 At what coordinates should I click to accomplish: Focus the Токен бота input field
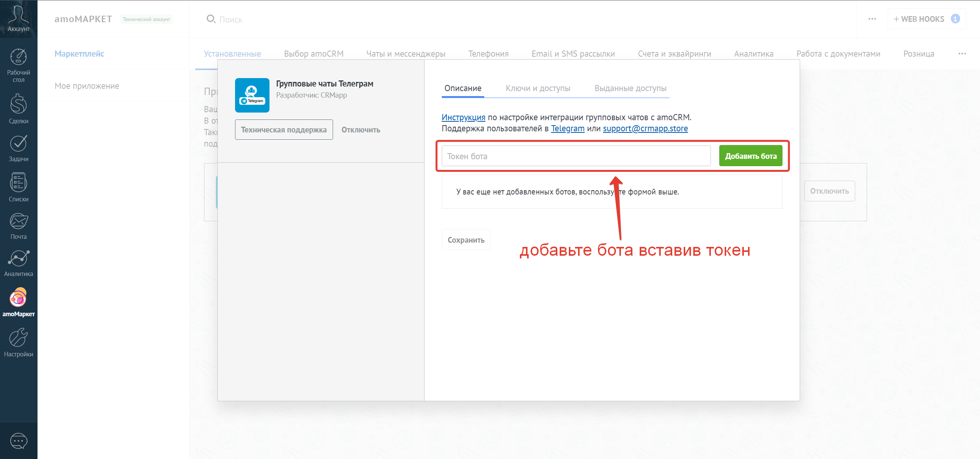(x=576, y=156)
